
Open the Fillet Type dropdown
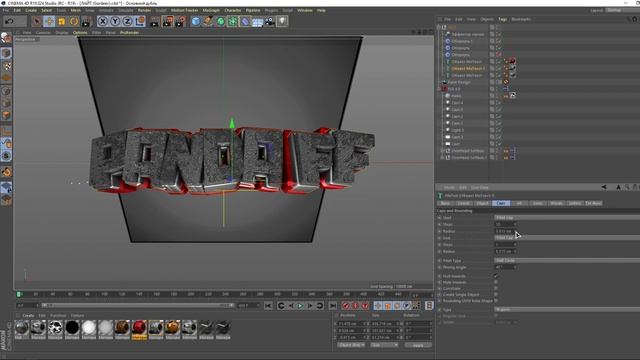coord(567,260)
